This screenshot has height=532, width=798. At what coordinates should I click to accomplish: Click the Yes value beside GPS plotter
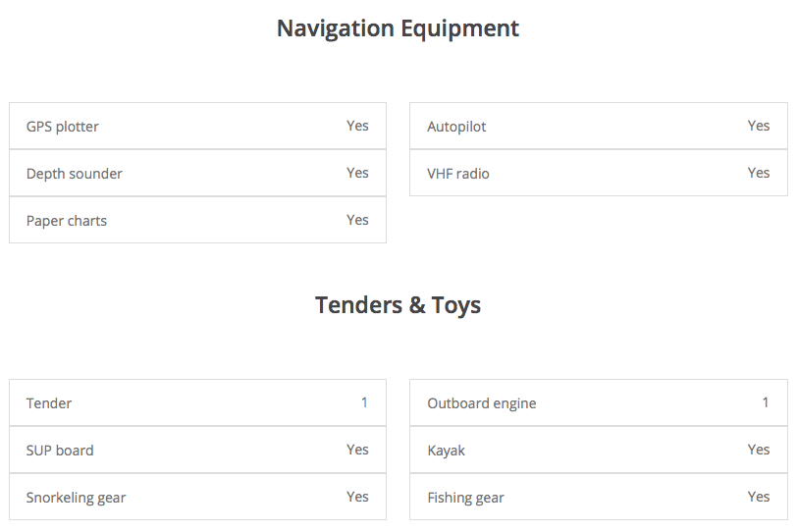click(x=357, y=126)
